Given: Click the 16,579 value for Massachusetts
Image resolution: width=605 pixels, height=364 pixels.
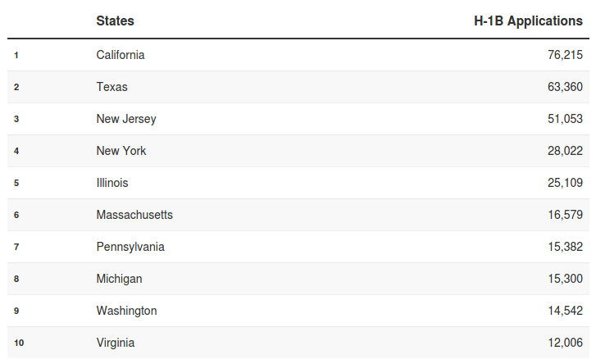Looking at the screenshot, I should point(565,215).
